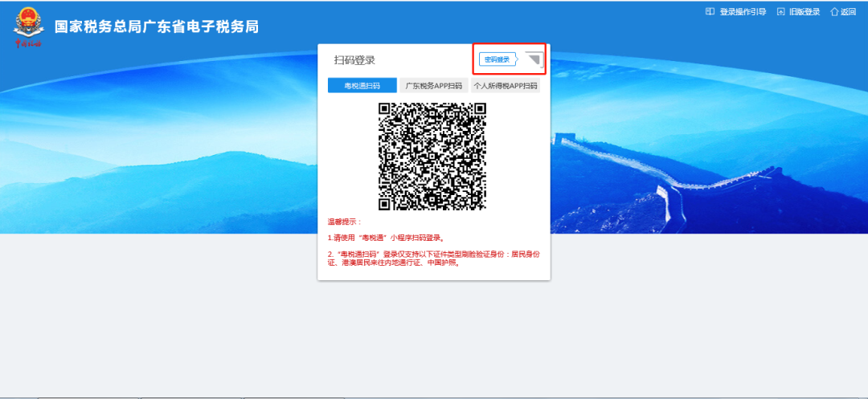Screen dimensions: 868x399
Task: Click the icon beside 旧版登录
Action: click(781, 11)
